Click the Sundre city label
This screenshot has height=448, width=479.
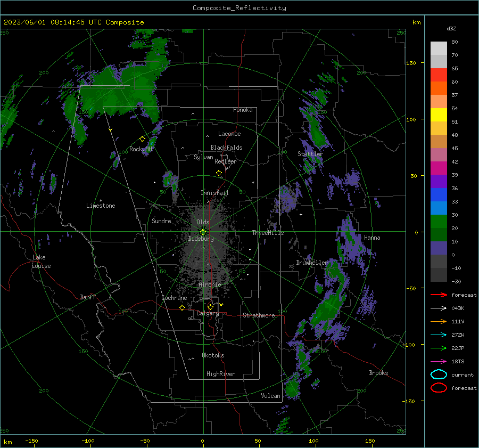point(161,221)
